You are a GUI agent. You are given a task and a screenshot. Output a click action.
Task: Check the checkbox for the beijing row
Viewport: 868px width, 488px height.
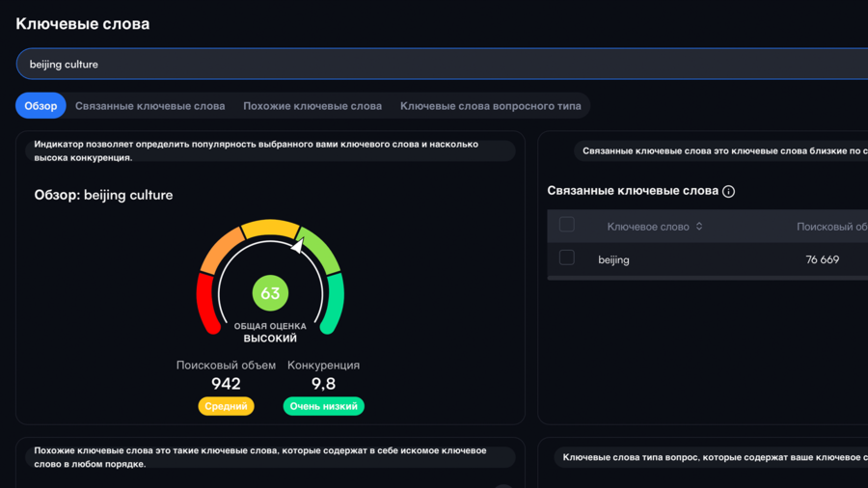[x=567, y=258]
